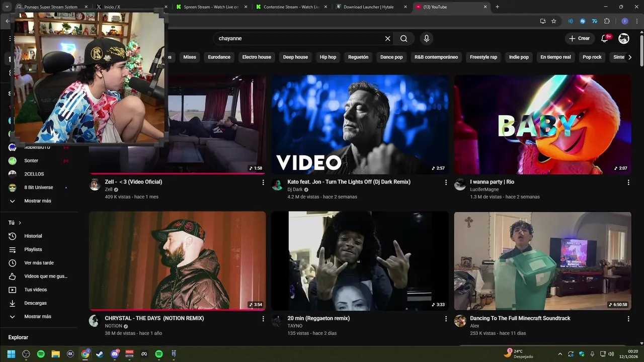Screen dimensions: 644x362
Task: Click the Crear button
Action: click(x=579, y=39)
